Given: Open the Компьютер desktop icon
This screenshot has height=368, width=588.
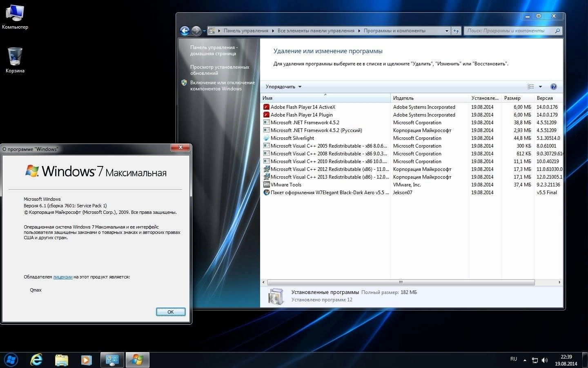Looking at the screenshot, I should coord(15,16).
